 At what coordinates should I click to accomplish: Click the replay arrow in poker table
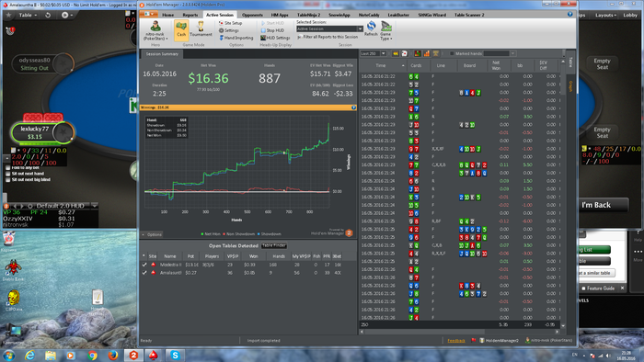tap(48, 16)
